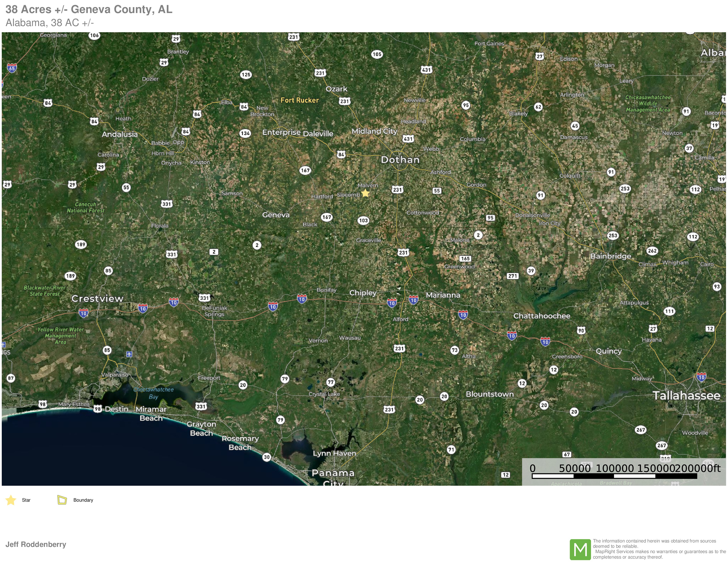Click the Dothan city label
This screenshot has height=563, width=728.
[400, 160]
